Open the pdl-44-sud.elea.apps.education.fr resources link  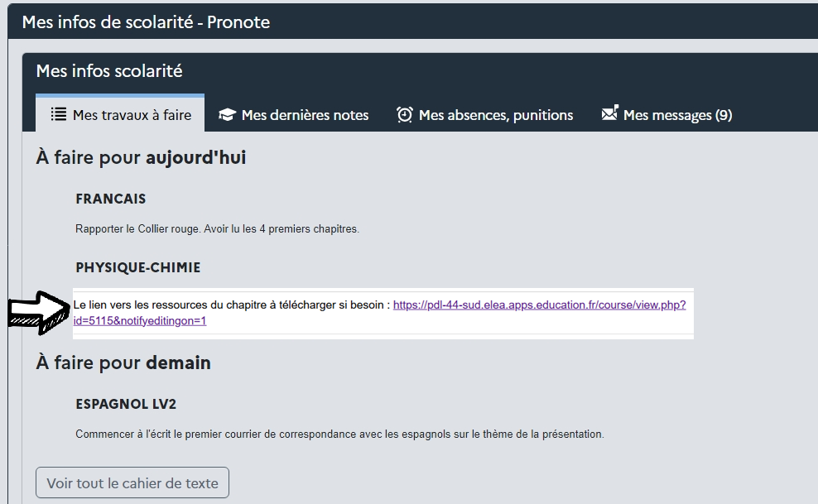tap(538, 305)
